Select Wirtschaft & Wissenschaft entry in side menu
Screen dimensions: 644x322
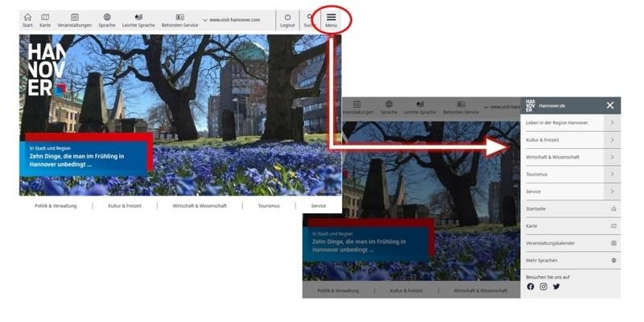tap(552, 157)
